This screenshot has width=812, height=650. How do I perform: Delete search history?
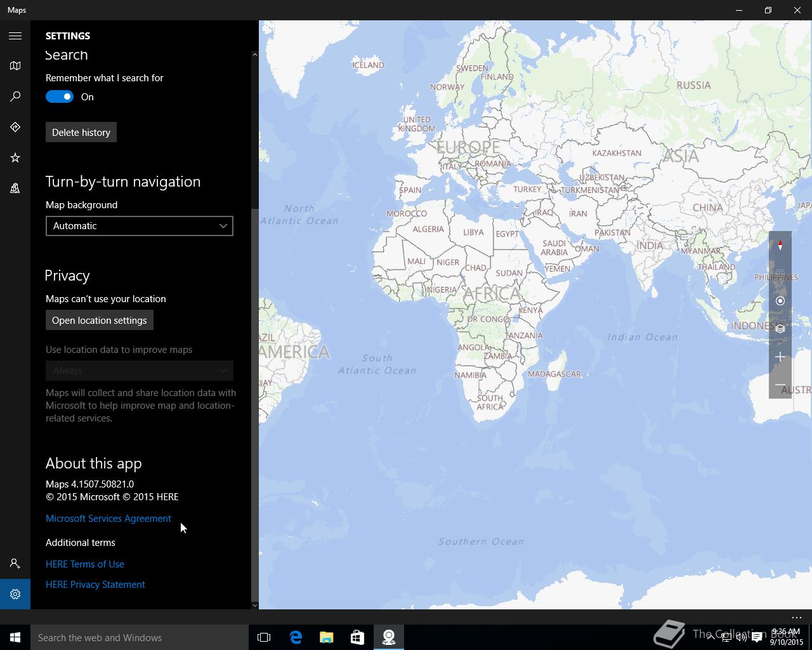tap(81, 132)
